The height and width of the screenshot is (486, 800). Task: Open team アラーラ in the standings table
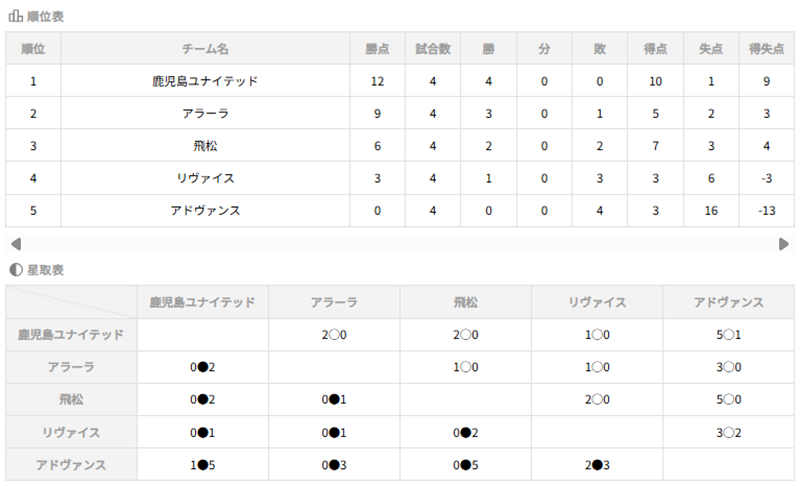205,114
